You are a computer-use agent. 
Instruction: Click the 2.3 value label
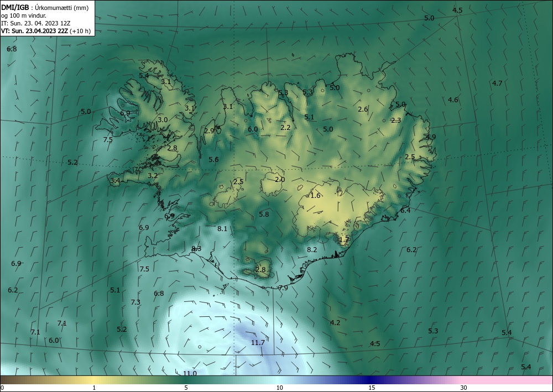[x=396, y=120]
